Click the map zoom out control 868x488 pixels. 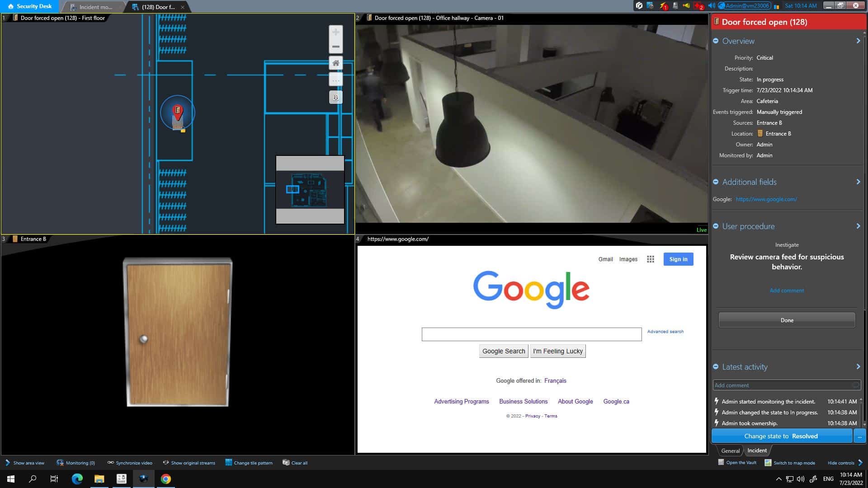tap(335, 46)
